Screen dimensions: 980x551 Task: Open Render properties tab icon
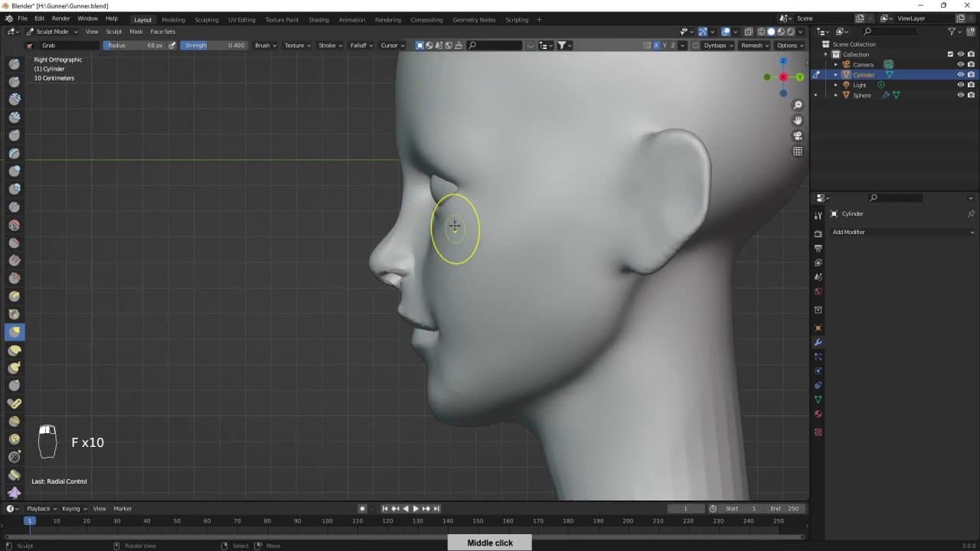(x=818, y=233)
